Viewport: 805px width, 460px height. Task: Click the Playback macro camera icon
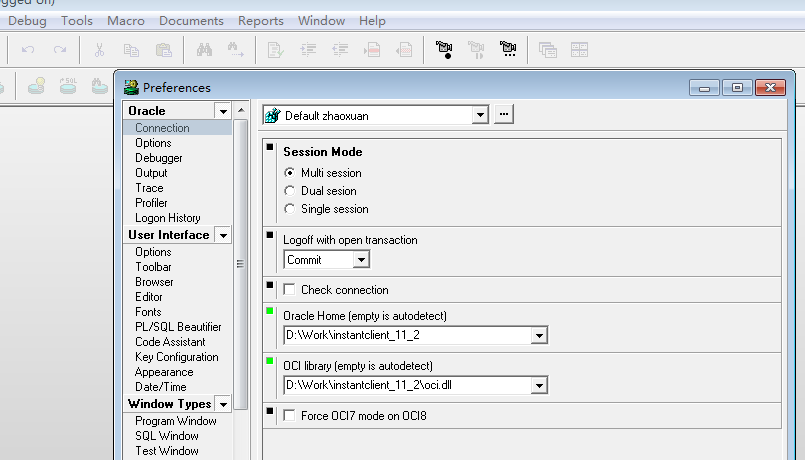pyautogui.click(x=476, y=50)
